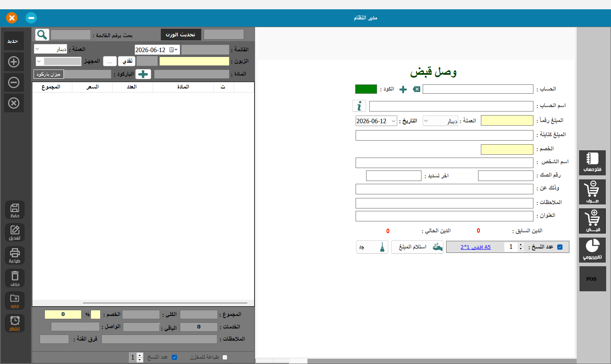Click the green plus button beside الباركود
The width and height of the screenshot is (611, 364).
click(143, 74)
